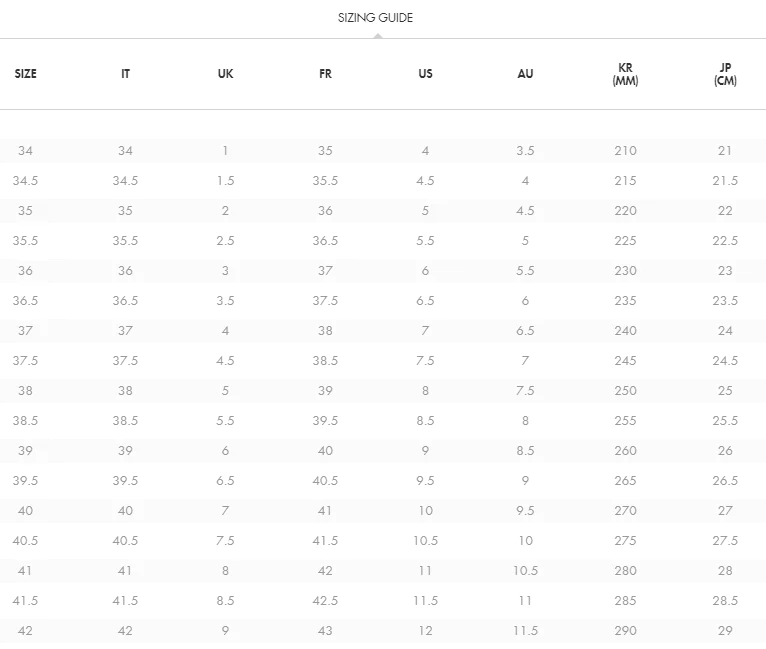Select the US size 8 cell

[x=426, y=391]
